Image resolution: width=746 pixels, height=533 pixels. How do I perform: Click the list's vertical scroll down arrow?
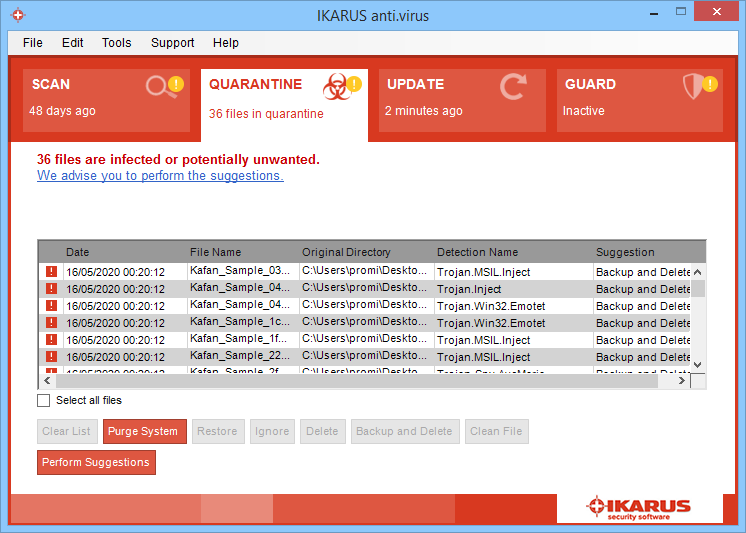coord(698,365)
